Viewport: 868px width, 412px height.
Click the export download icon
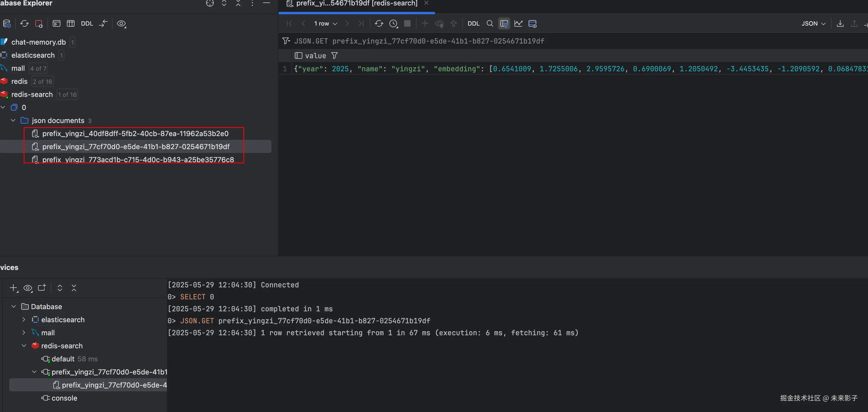[x=840, y=24]
